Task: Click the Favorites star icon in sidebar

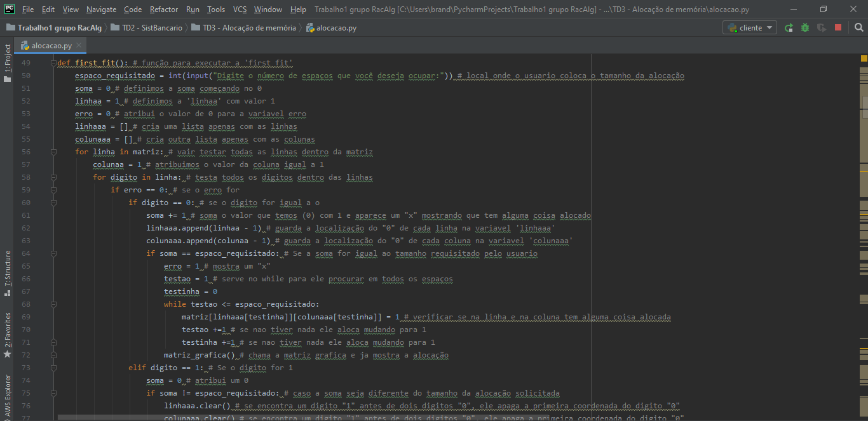Action: pos(8,354)
